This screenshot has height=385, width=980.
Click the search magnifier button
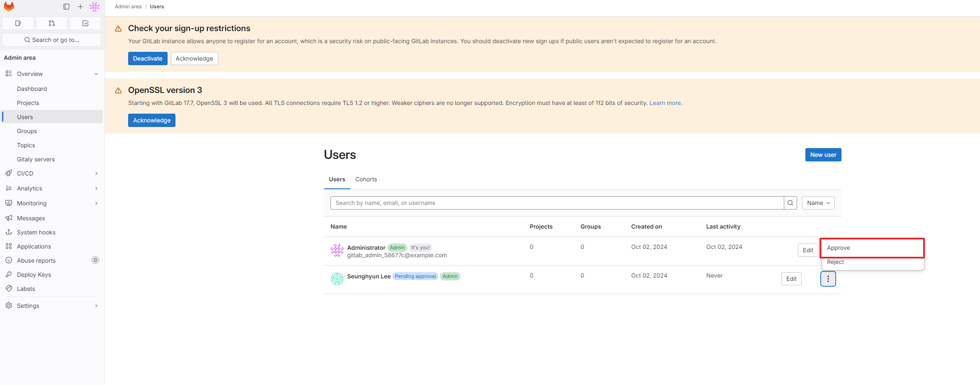(x=790, y=203)
